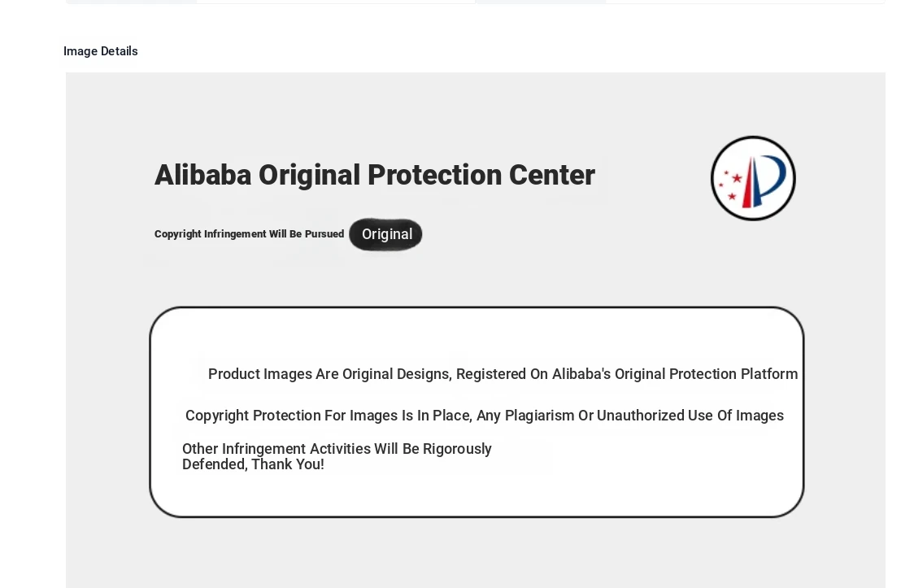
Task: Click Alibaba's Original Protection Platform phrase
Action: (675, 374)
